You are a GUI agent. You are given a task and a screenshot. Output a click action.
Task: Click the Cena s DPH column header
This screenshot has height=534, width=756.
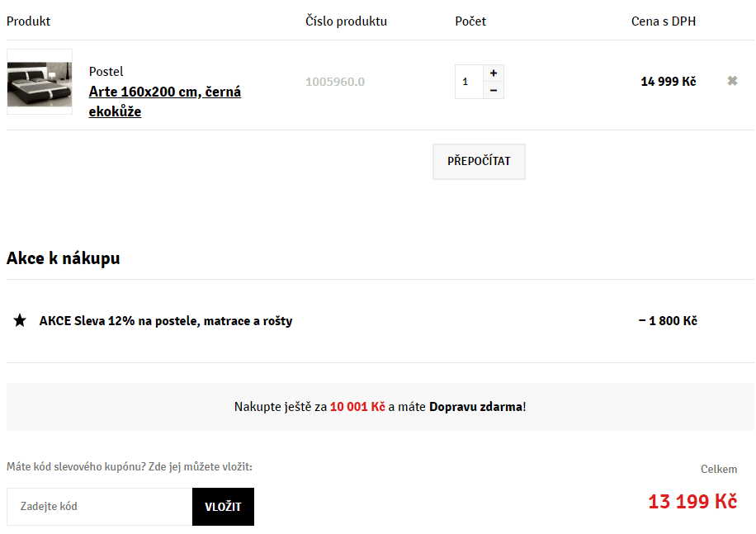point(663,21)
